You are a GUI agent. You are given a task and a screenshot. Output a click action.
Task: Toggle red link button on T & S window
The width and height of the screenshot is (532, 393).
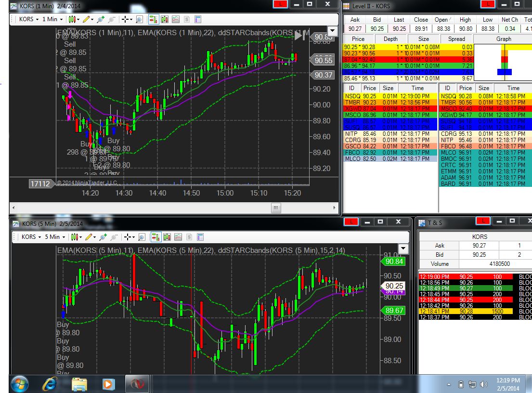pos(483,221)
